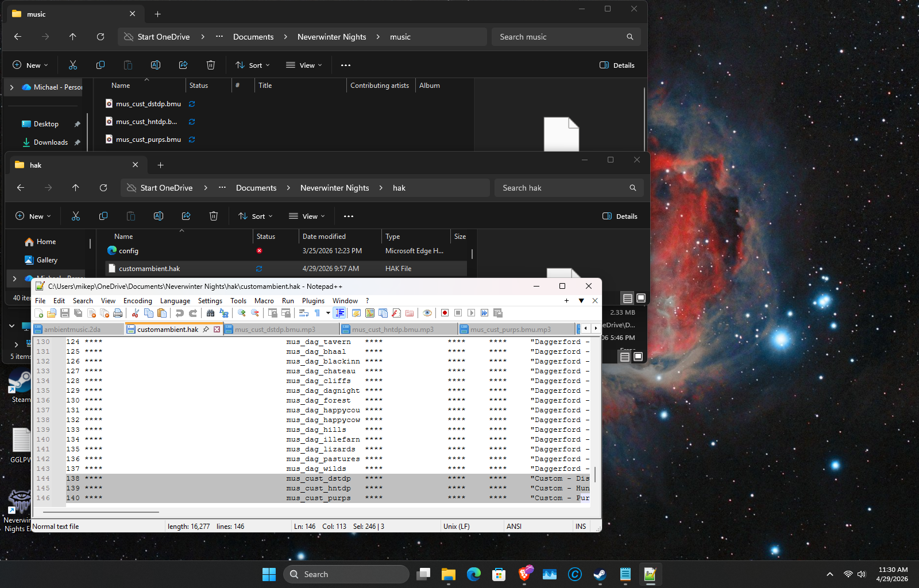Open the View dropdown in music Explorer
Image resolution: width=919 pixels, height=588 pixels.
point(304,65)
